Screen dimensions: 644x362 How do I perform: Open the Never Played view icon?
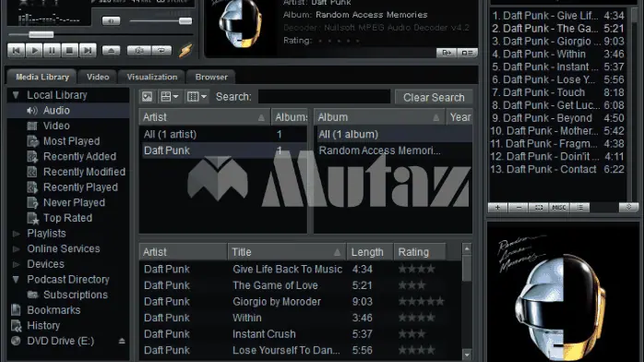click(32, 202)
